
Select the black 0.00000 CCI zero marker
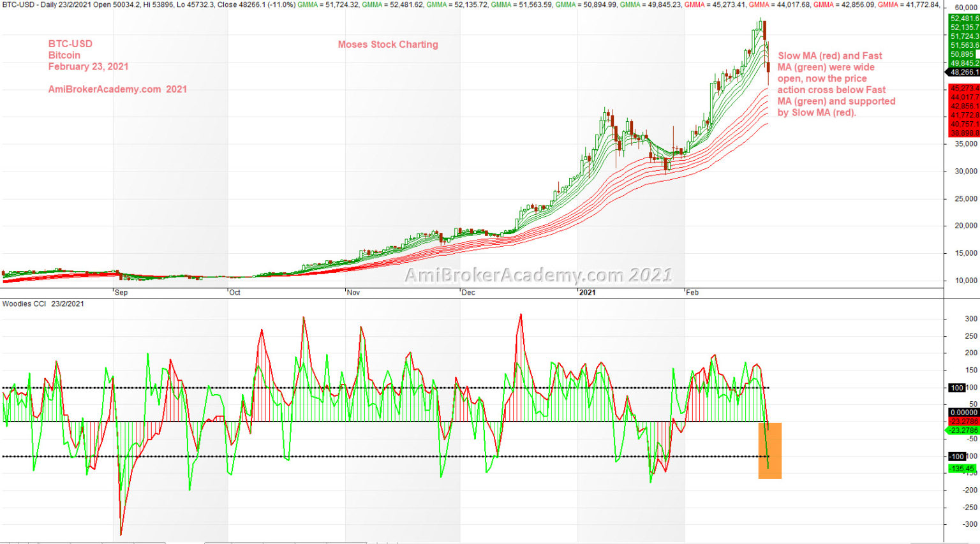point(964,413)
